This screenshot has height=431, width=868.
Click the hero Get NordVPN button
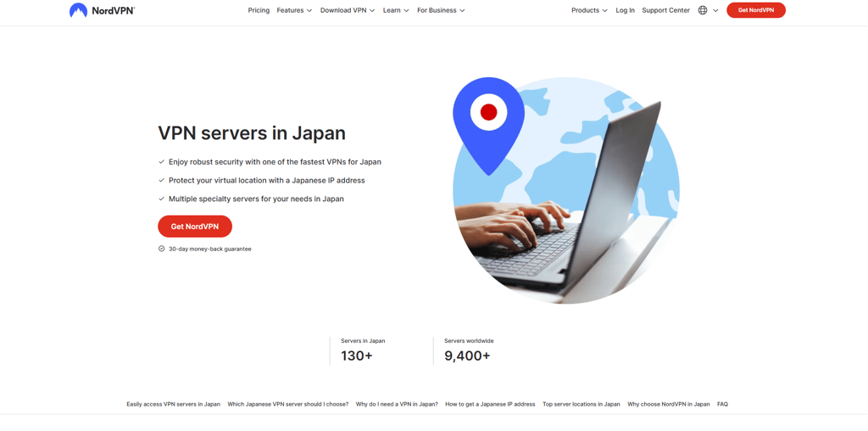[x=195, y=226]
